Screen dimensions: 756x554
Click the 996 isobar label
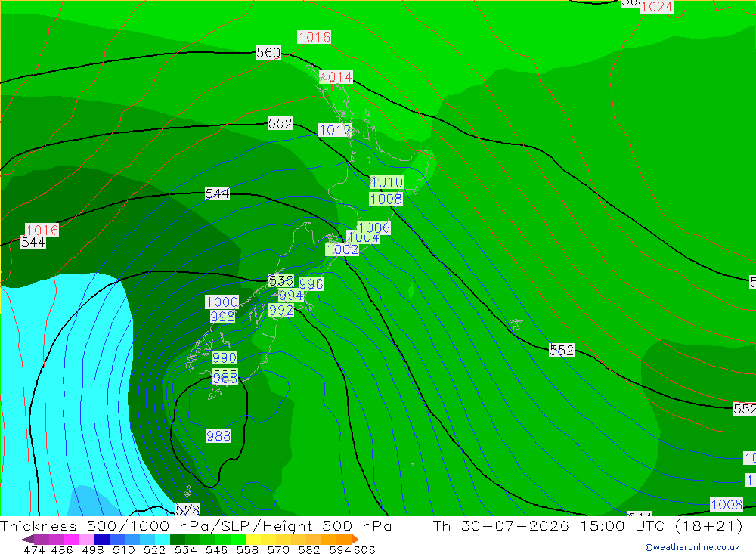(x=311, y=284)
